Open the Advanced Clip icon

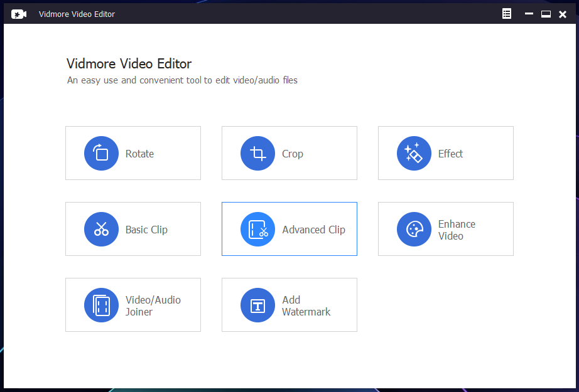[257, 230]
